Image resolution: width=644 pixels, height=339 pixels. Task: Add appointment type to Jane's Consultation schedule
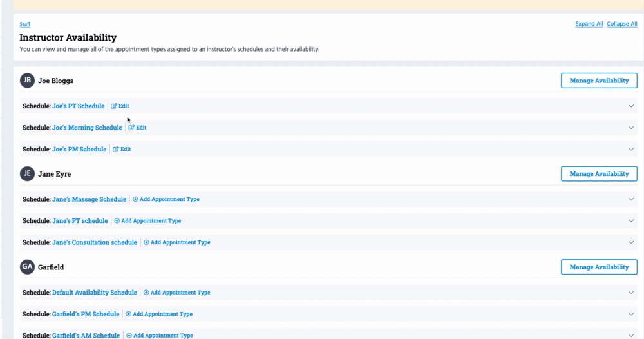(177, 243)
